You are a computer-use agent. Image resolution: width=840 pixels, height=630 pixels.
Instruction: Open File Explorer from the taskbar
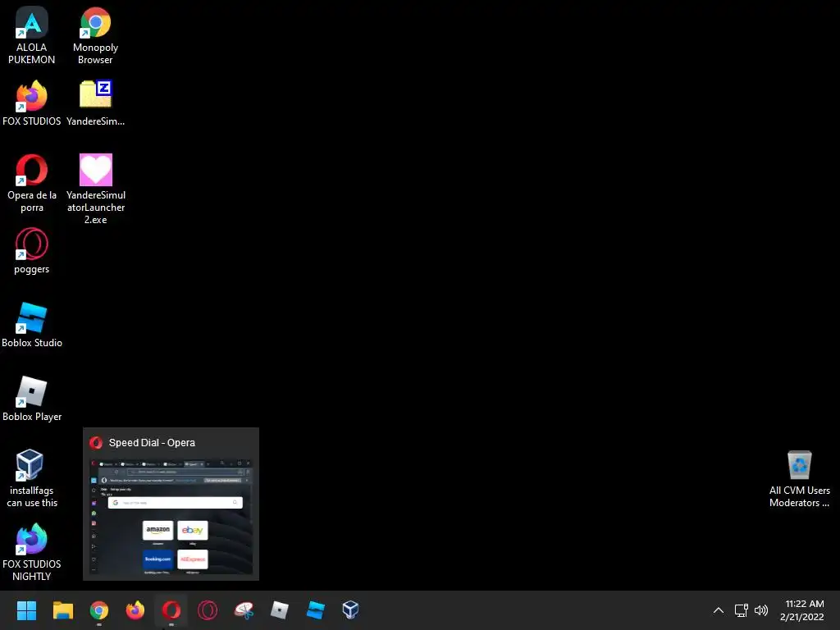pyautogui.click(x=62, y=610)
